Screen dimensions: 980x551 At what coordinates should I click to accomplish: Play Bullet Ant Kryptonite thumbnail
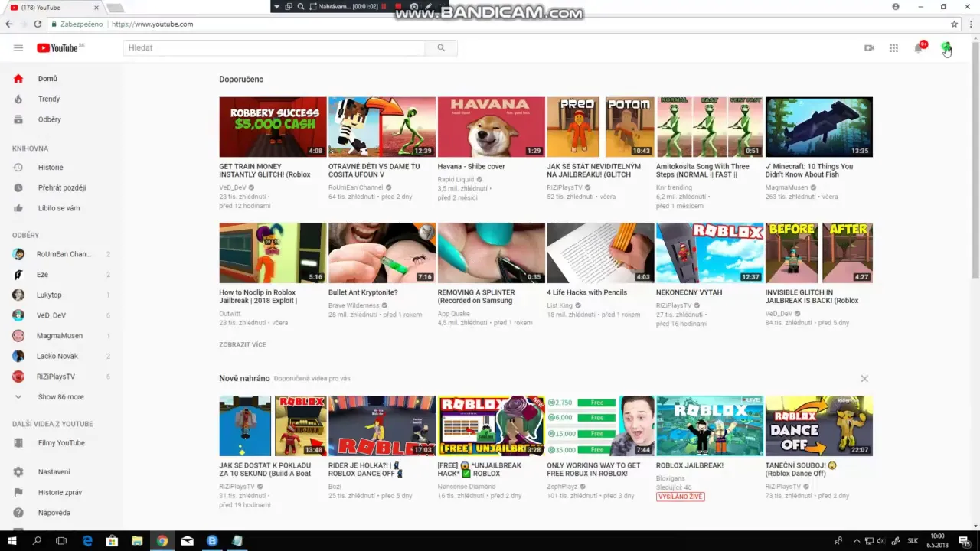(x=382, y=253)
